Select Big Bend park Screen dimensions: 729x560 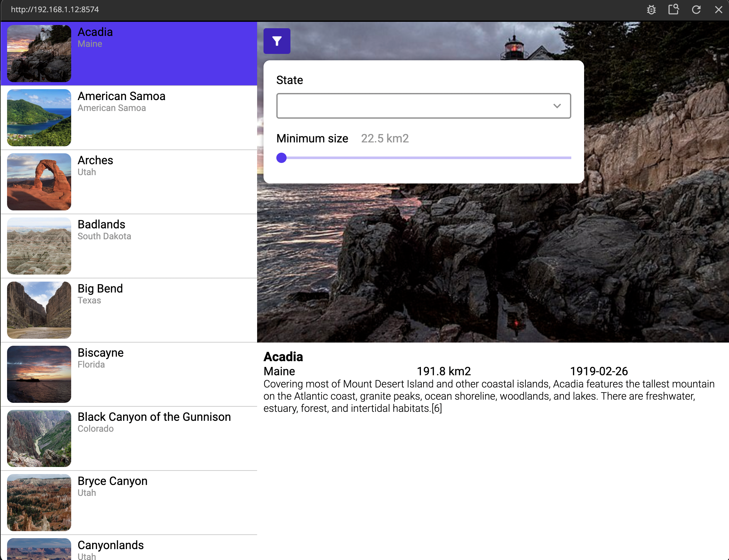coord(129,310)
